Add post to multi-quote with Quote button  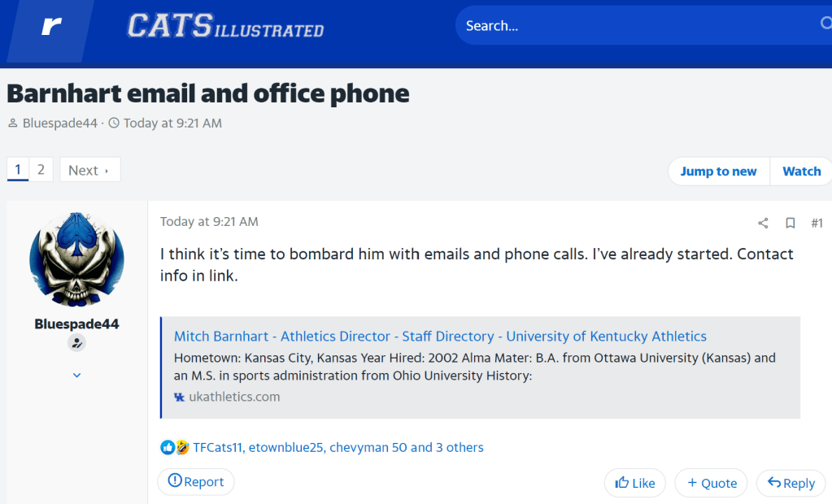(712, 483)
